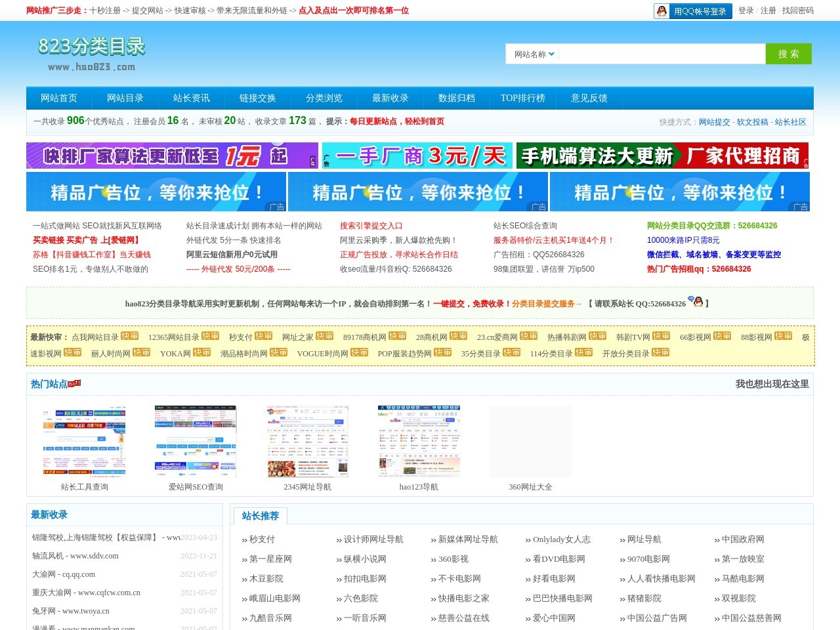Go to the TOP排行榜 navigation tab
Image resolution: width=840 pixels, height=630 pixels.
[522, 98]
